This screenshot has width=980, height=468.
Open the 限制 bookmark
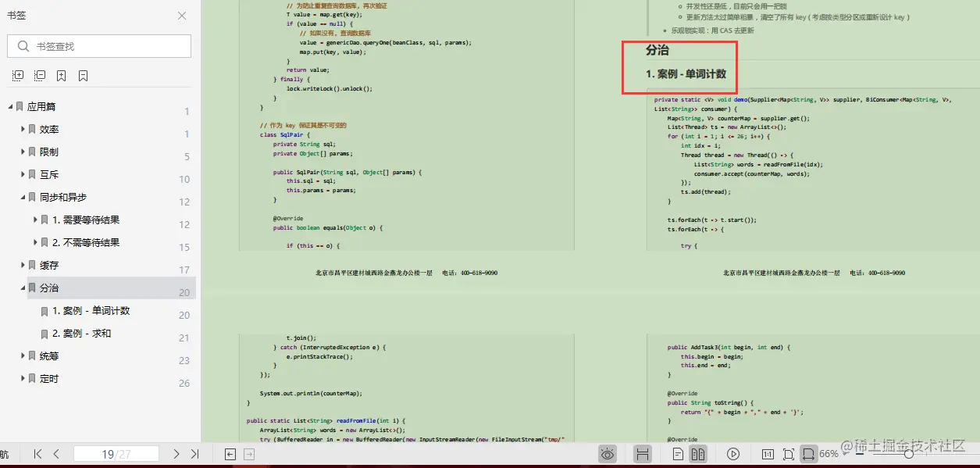[49, 152]
